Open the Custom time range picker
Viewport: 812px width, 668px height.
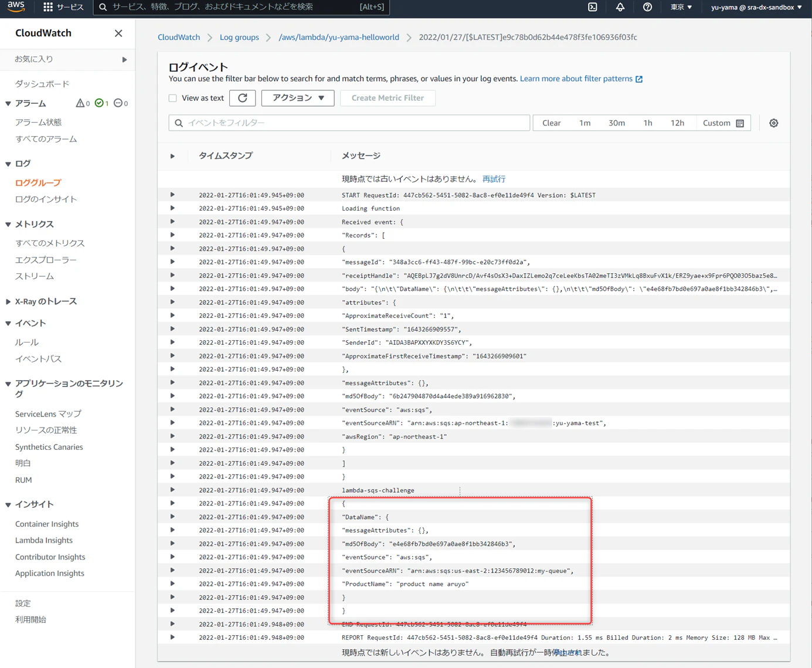(x=723, y=123)
